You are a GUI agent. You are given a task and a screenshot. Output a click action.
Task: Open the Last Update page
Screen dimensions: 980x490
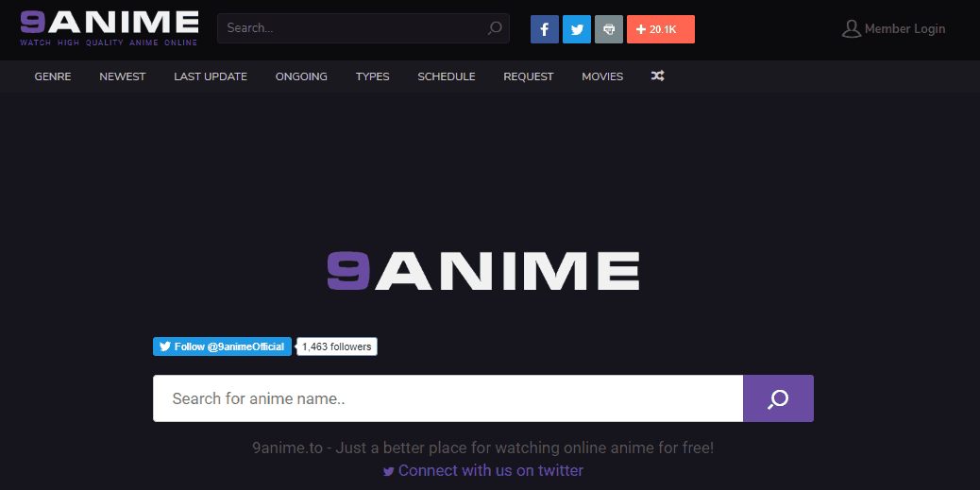211,76
